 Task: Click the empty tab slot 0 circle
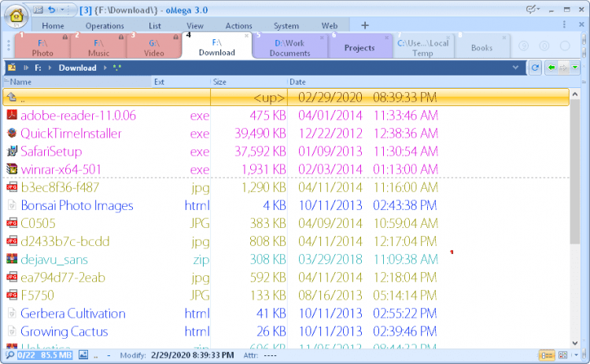(544, 46)
